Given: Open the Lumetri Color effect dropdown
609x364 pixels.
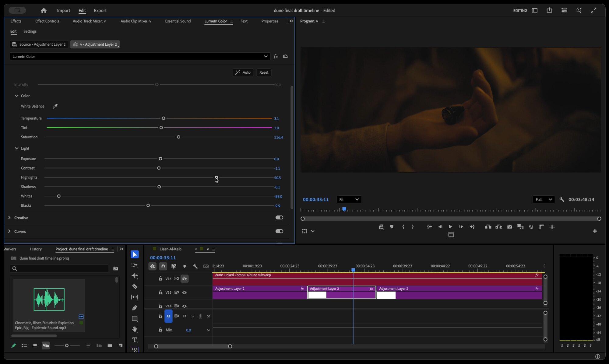Looking at the screenshot, I should pos(139,56).
